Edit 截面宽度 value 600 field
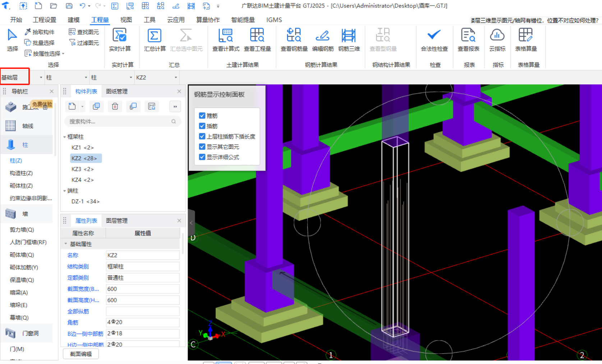 143,289
